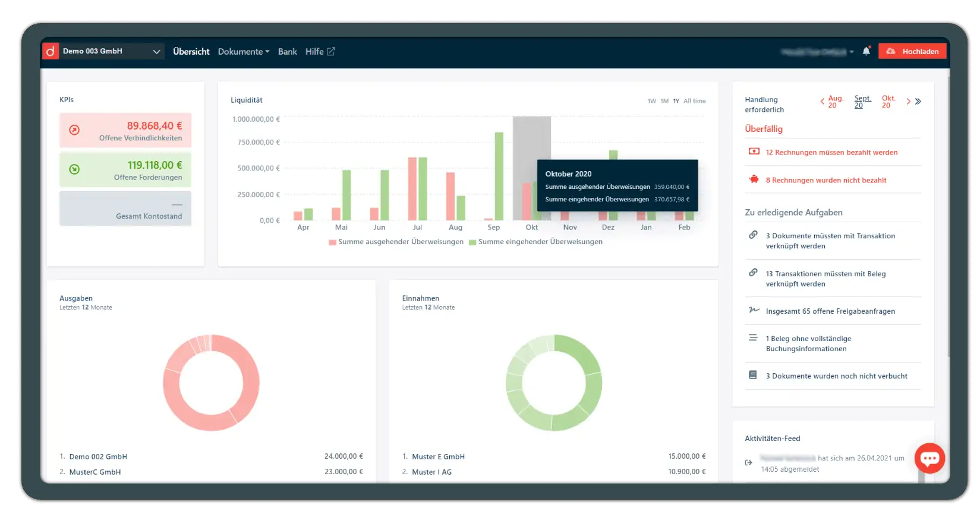The image size is (980, 514).
Task: Open the Gesamt Kontostand card
Action: [125, 208]
